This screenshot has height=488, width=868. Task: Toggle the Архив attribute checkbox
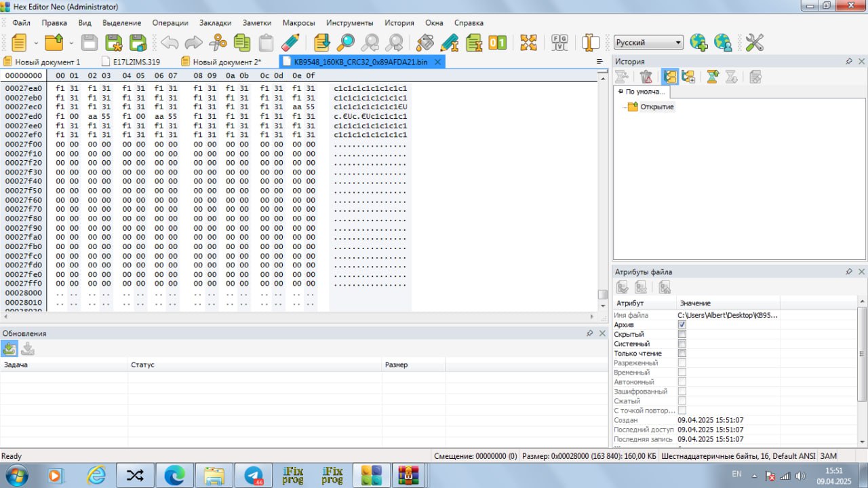682,325
